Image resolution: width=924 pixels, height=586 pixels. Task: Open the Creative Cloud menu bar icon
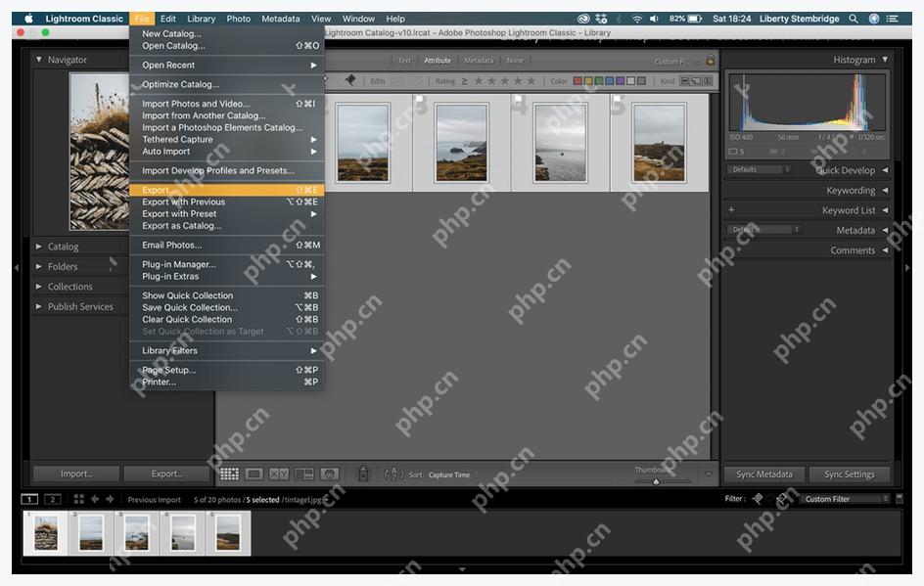(x=582, y=19)
